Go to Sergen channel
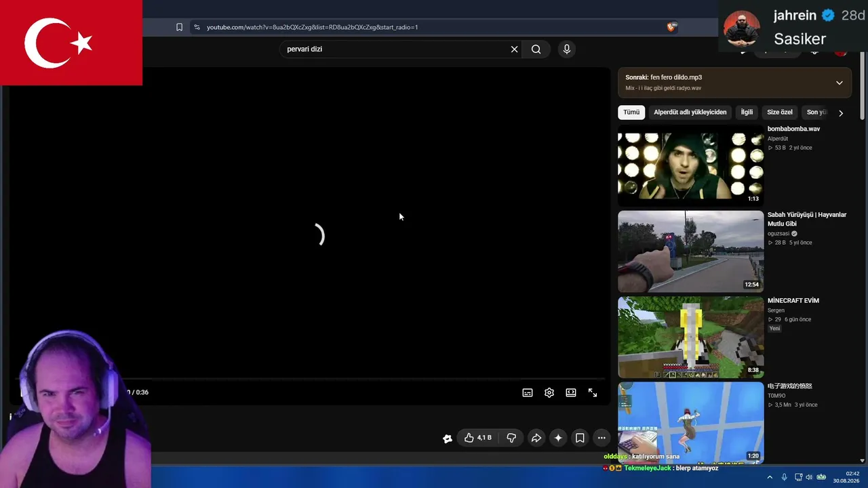This screenshot has height=488, width=868. point(776,310)
